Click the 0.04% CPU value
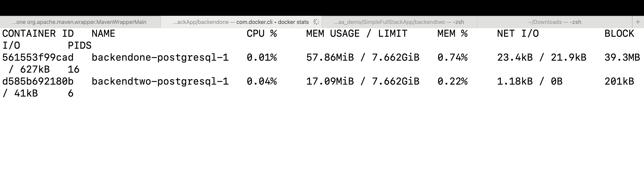The width and height of the screenshot is (644, 182). (262, 81)
